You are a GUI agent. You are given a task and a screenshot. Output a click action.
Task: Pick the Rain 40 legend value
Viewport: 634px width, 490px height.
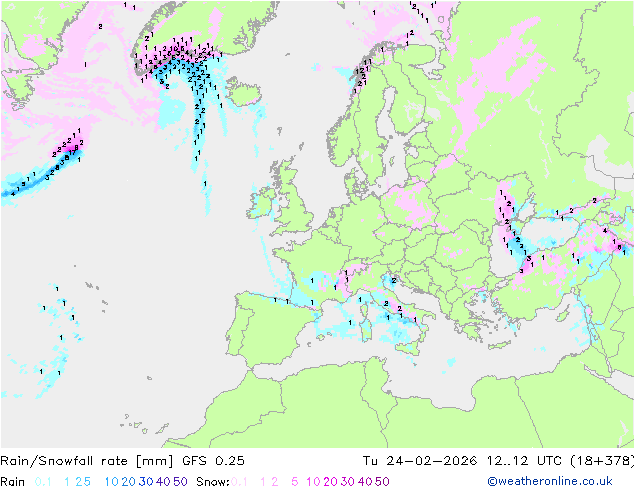pos(163,482)
